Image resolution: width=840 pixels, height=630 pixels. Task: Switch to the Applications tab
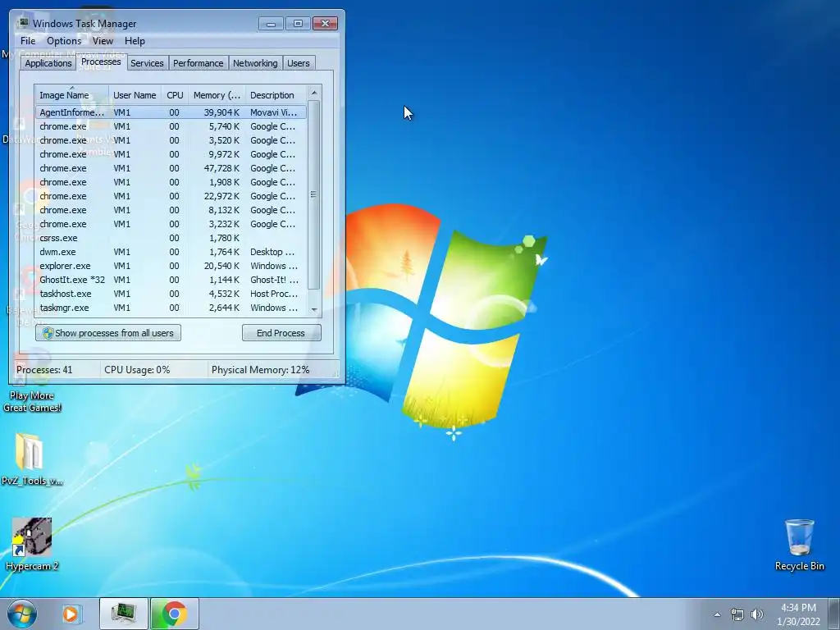click(x=48, y=63)
